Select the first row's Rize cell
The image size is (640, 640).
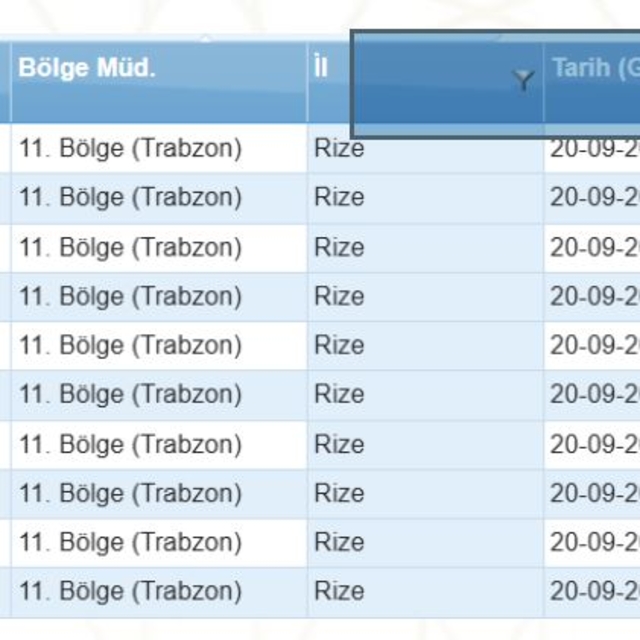pos(339,149)
